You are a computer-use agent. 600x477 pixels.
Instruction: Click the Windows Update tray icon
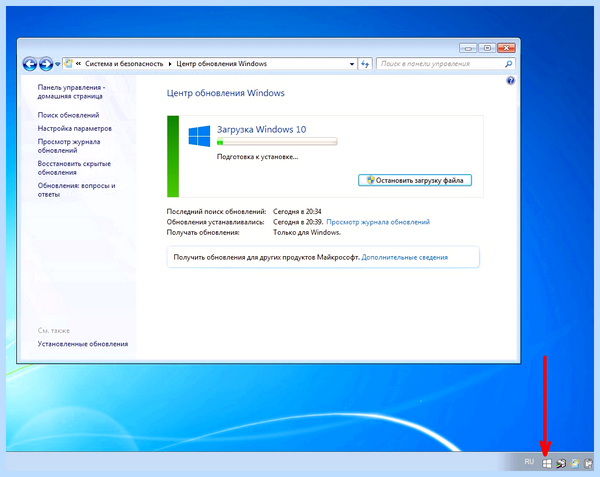[x=575, y=464]
